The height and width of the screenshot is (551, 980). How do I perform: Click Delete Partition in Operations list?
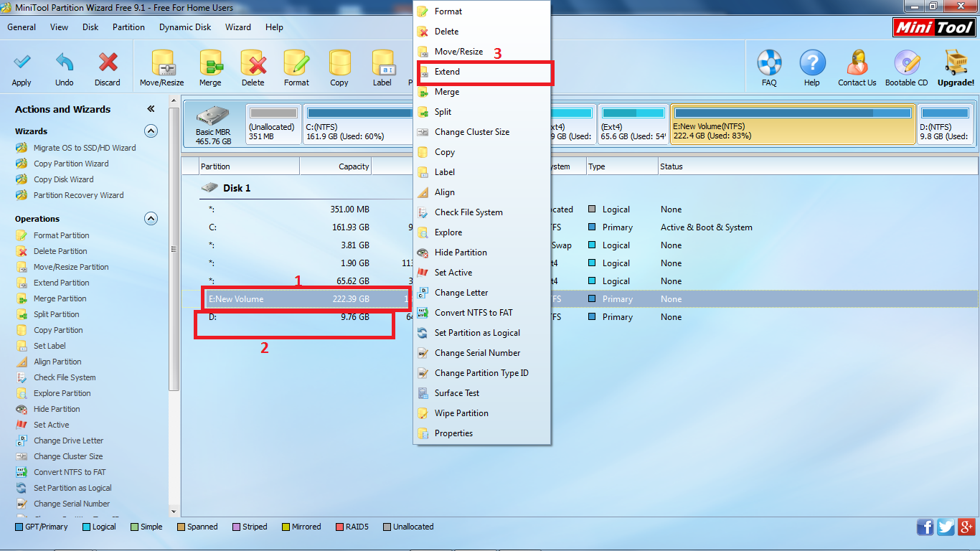pos(60,251)
